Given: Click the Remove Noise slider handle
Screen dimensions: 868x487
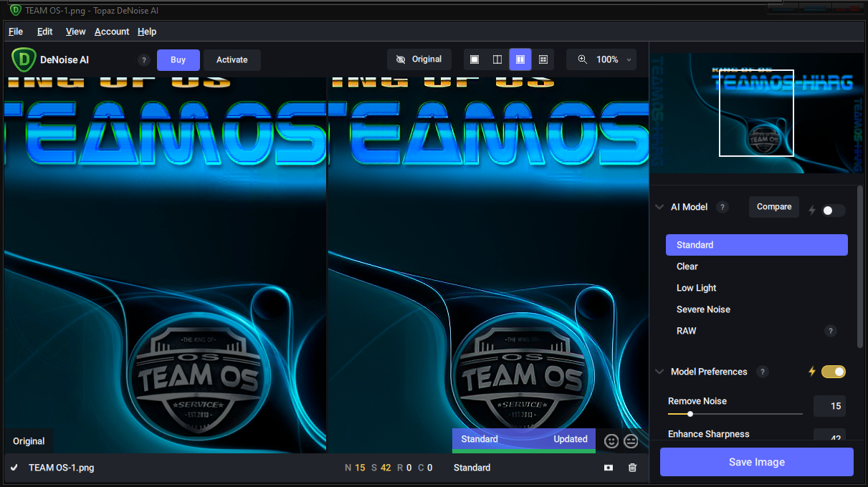Looking at the screenshot, I should click(x=690, y=414).
